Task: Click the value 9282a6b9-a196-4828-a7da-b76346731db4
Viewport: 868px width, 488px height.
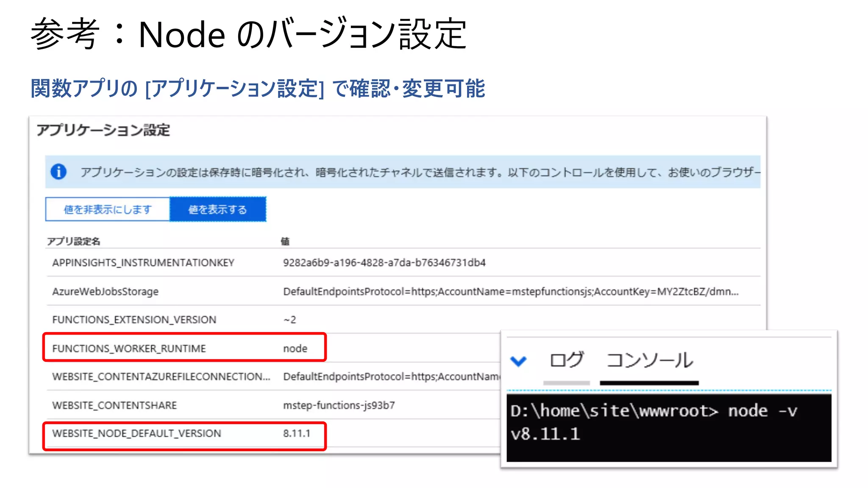Action: [384, 263]
